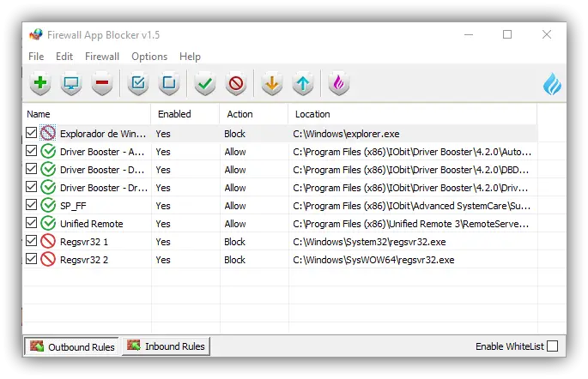Close the Firewall App Blocker window
This screenshot has height=379, width=588.
[x=547, y=34]
